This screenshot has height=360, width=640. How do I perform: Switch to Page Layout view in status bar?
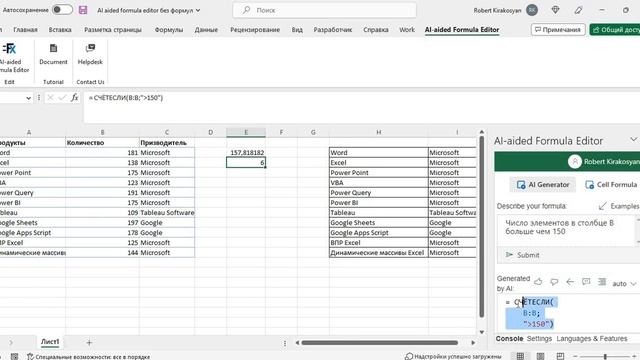click(x=540, y=356)
